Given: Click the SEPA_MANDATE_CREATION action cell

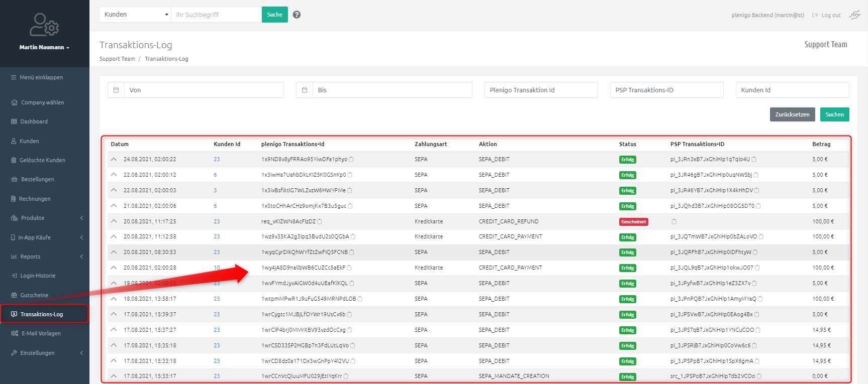Looking at the screenshot, I should click(514, 376).
